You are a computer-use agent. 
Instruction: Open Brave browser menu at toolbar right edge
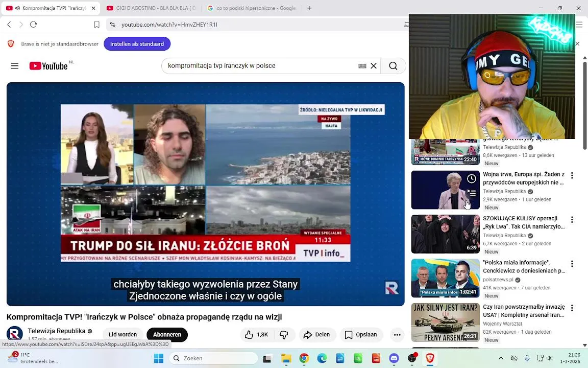pyautogui.click(x=579, y=25)
